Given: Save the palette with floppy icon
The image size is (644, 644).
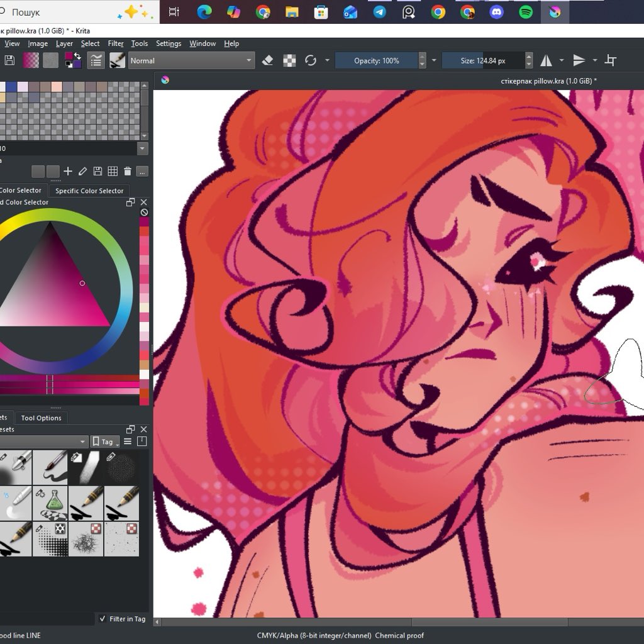Looking at the screenshot, I should (x=97, y=171).
